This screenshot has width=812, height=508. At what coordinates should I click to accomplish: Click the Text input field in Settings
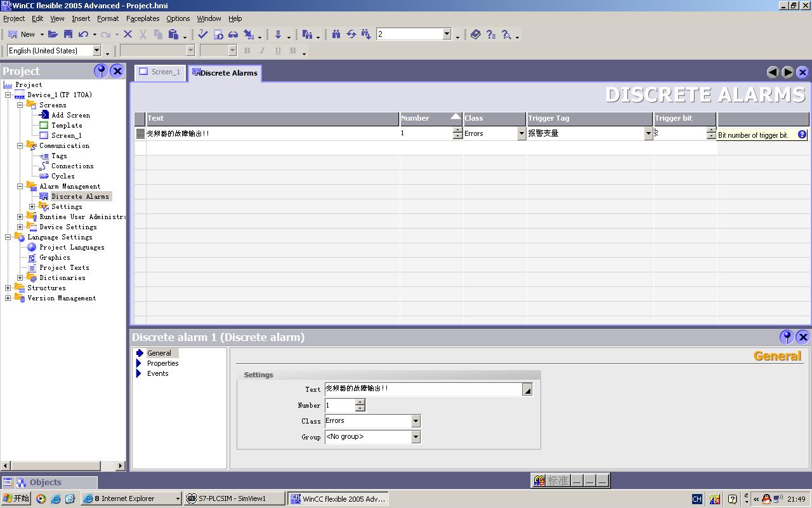click(424, 390)
